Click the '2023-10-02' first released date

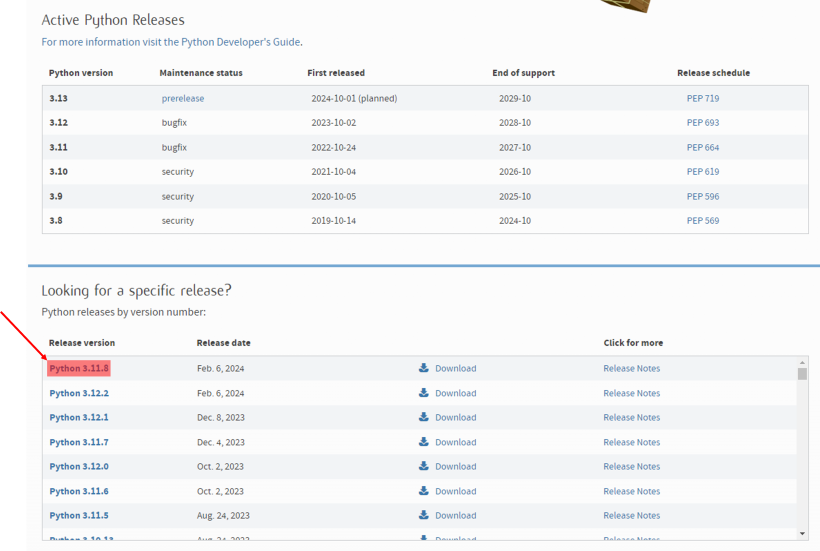pos(334,122)
